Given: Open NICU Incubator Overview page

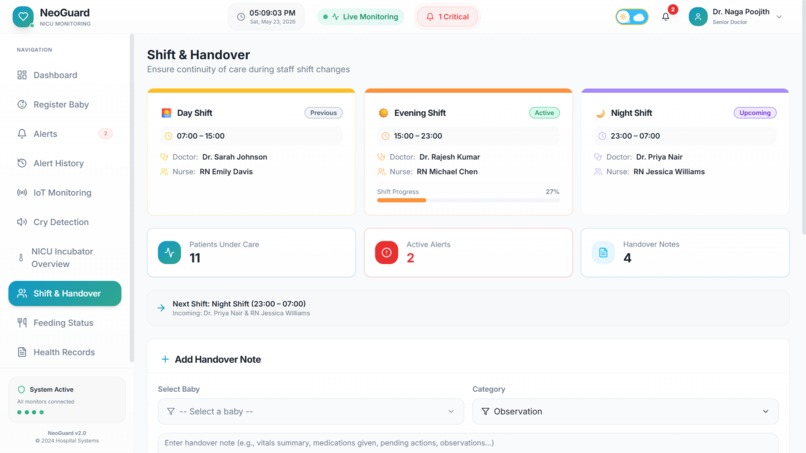Looking at the screenshot, I should tap(65, 258).
